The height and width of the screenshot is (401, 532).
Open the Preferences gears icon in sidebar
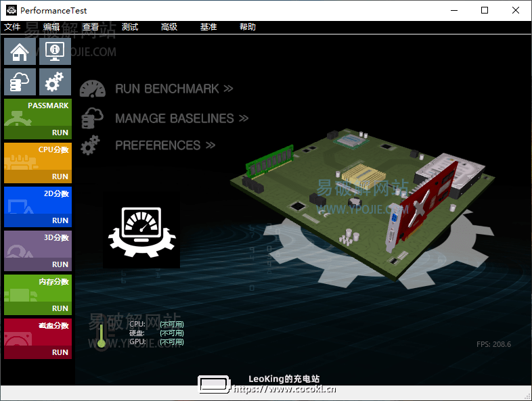coord(55,82)
